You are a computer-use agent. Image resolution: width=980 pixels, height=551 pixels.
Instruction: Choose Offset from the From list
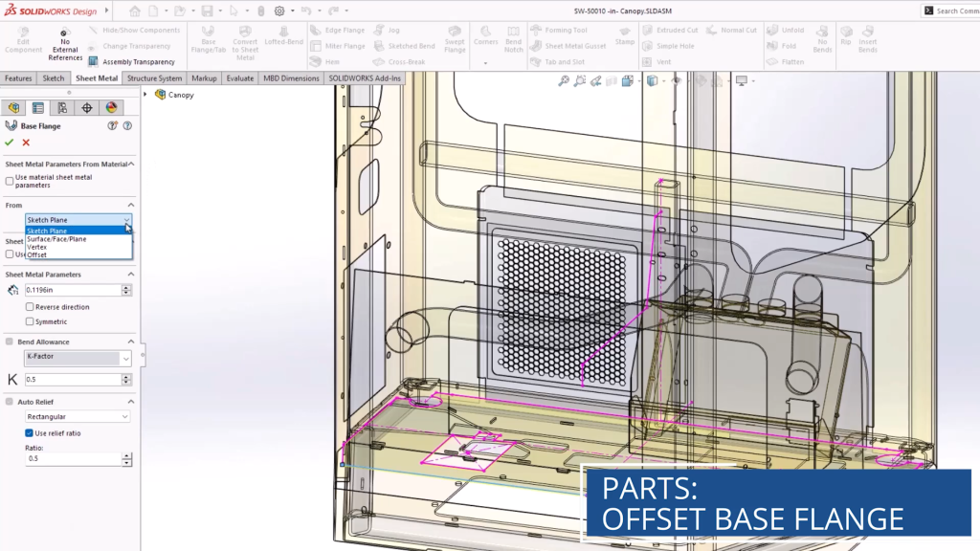coord(78,254)
